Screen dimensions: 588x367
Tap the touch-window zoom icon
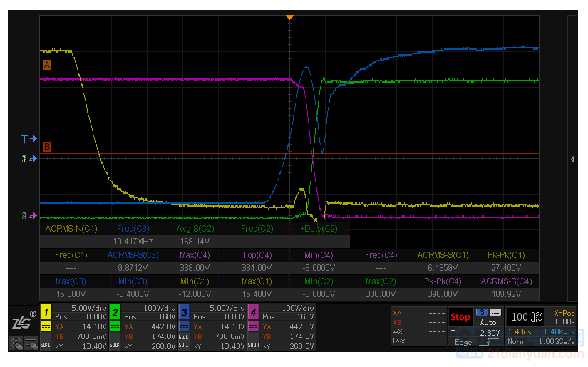[x=31, y=343]
